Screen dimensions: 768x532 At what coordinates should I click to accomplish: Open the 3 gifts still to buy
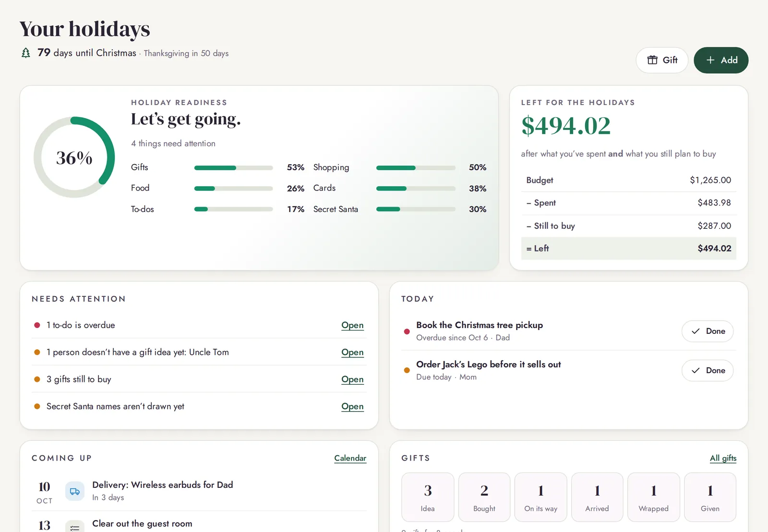click(x=352, y=379)
